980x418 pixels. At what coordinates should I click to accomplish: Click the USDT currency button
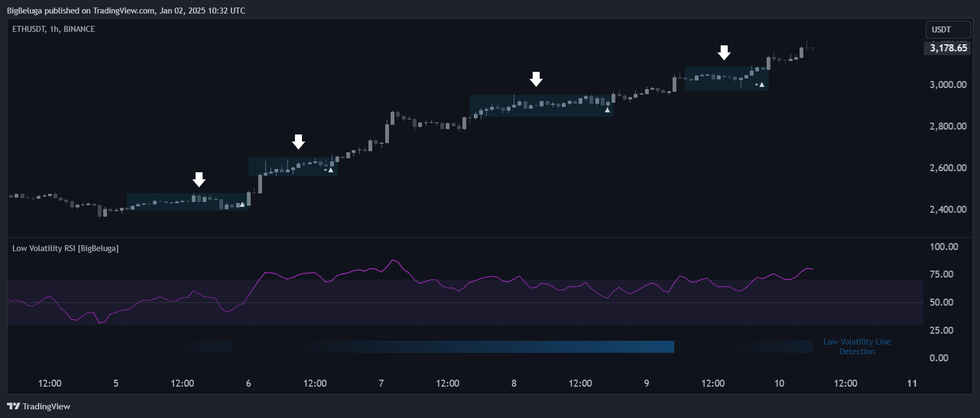point(948,30)
